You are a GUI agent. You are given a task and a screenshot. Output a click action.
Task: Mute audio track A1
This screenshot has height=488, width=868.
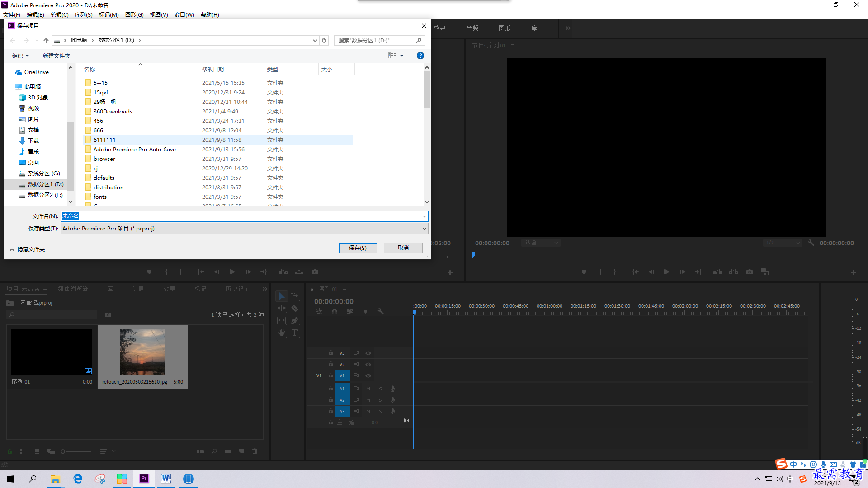368,389
